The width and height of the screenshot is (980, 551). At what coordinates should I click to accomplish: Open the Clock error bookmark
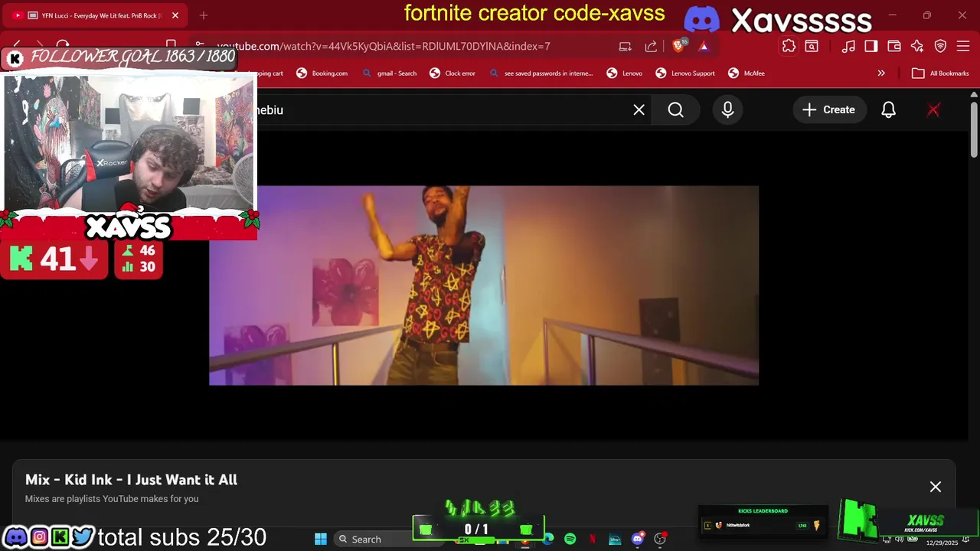tap(452, 73)
